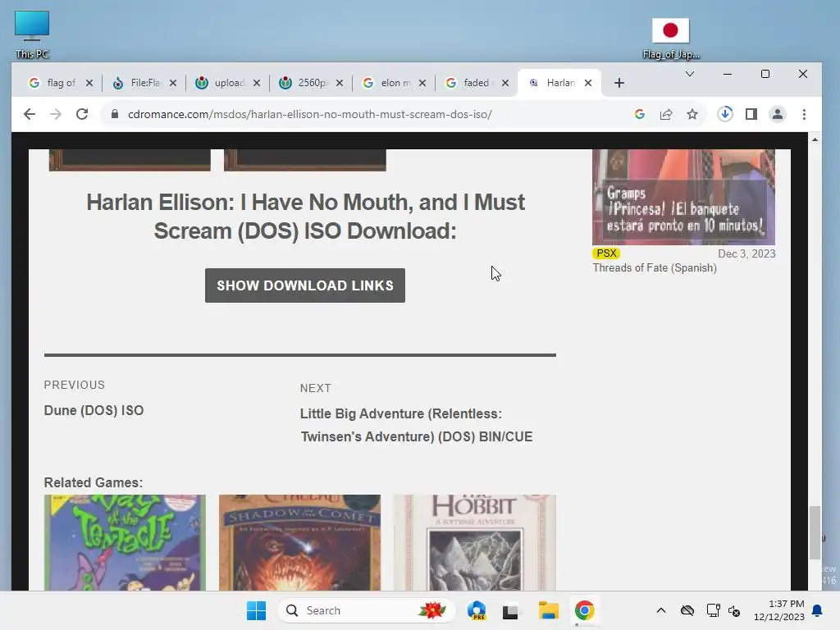
Task: Click the browser forward arrow
Action: coord(56,114)
